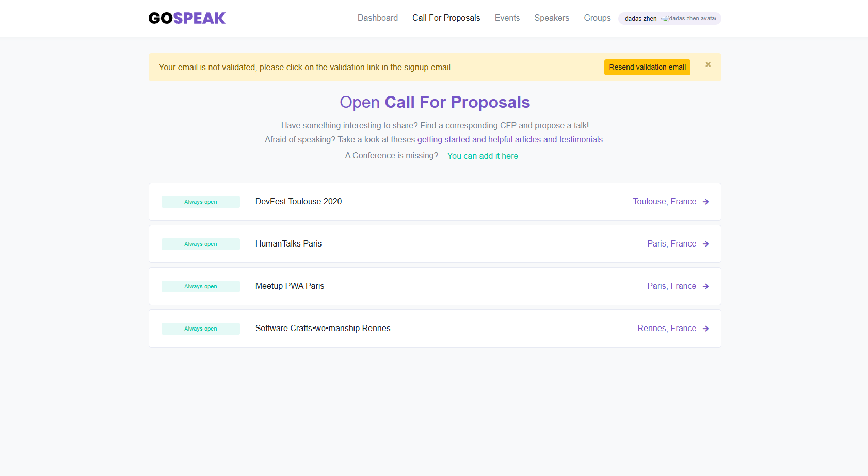Open the Groups nav item
The height and width of the screenshot is (476, 868).
[x=597, y=18]
